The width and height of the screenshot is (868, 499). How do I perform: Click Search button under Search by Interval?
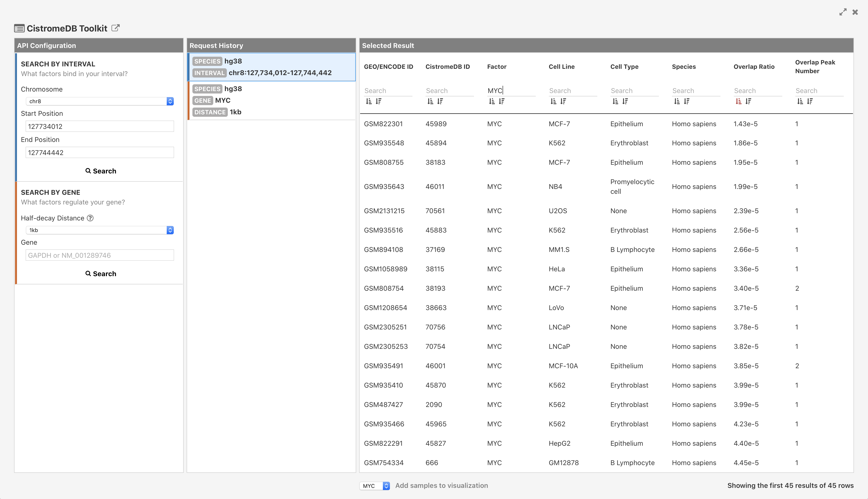pyautogui.click(x=101, y=171)
